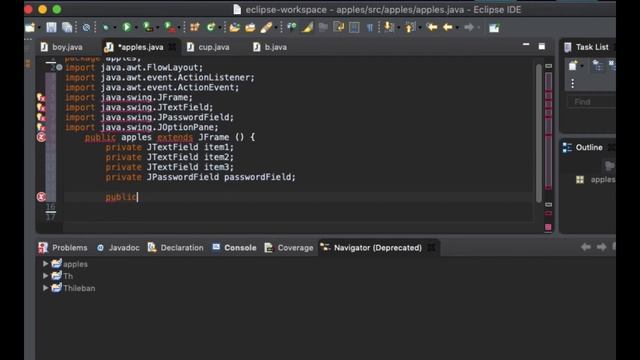640x360 pixels.
Task: Switch to the b.java tab
Action: pos(271,47)
